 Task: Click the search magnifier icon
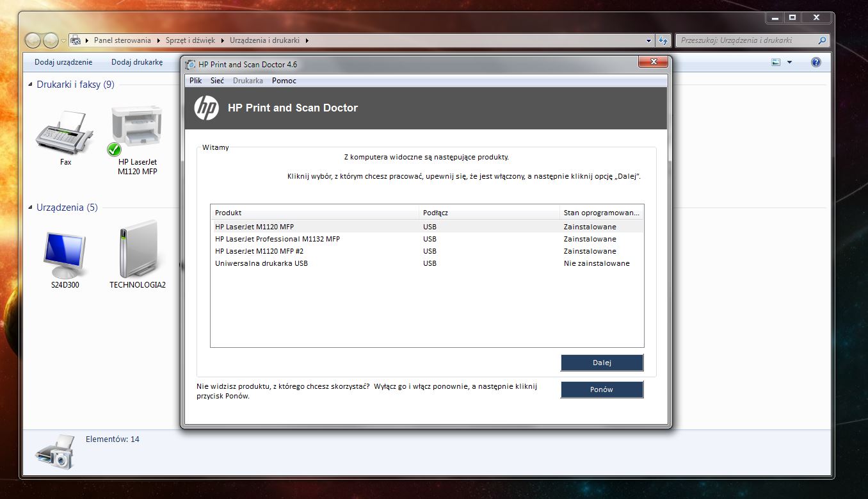pyautogui.click(x=823, y=40)
